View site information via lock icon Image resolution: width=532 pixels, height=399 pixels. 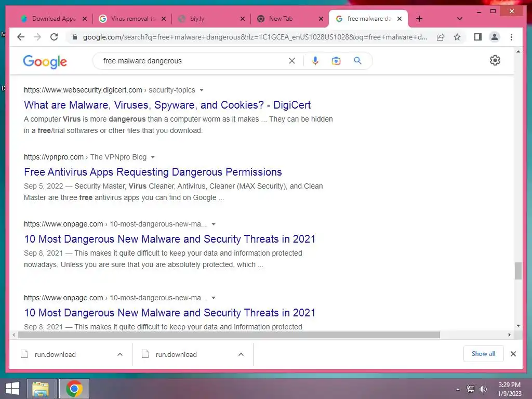coord(75,37)
